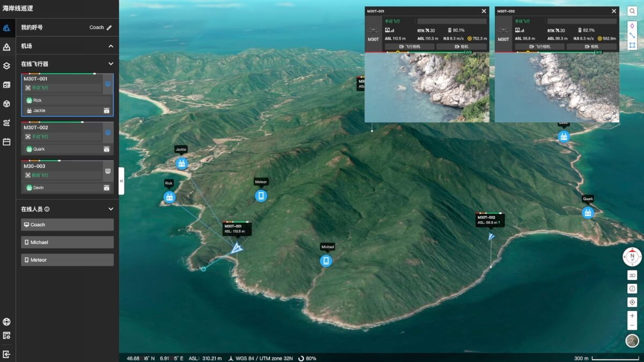Toggle 3D view mode on right toolbar

click(x=632, y=275)
